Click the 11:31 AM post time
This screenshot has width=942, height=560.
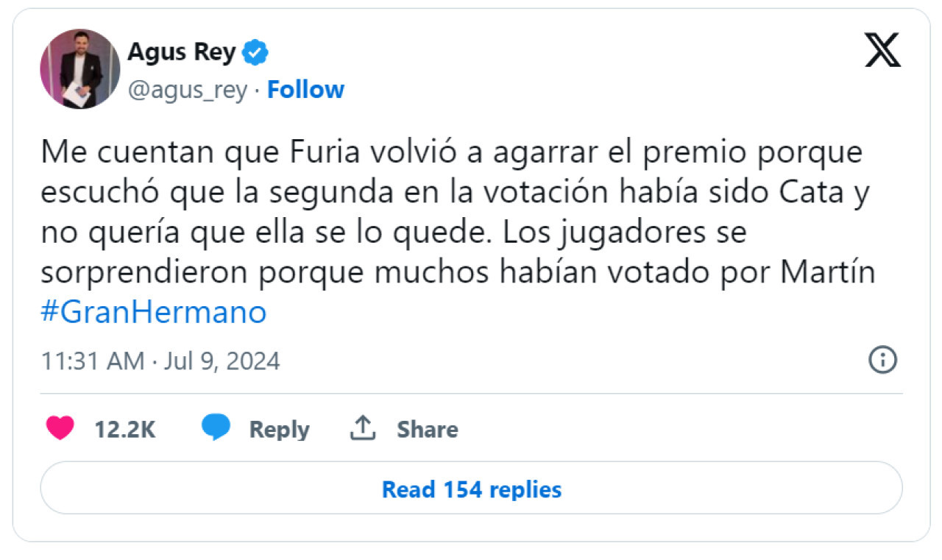[x=92, y=361]
